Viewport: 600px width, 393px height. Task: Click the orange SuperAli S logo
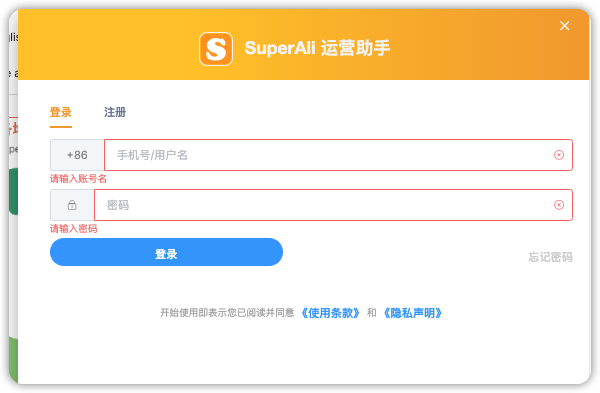(216, 49)
